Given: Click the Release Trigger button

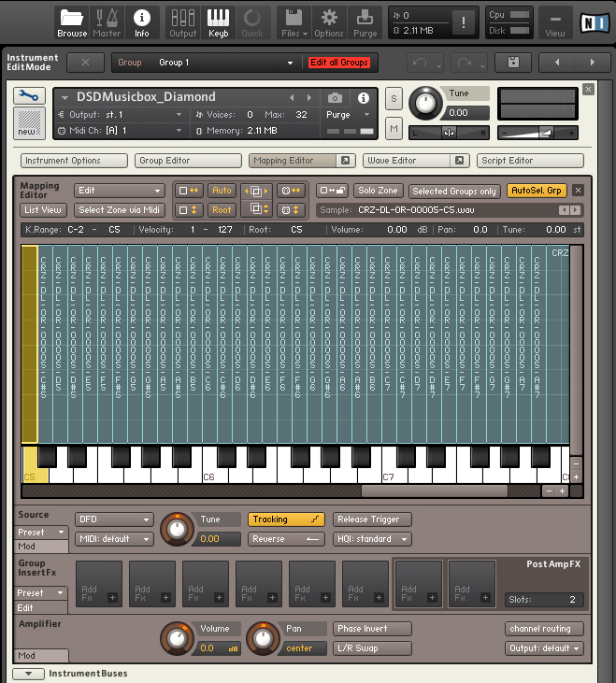Looking at the screenshot, I should 372,519.
